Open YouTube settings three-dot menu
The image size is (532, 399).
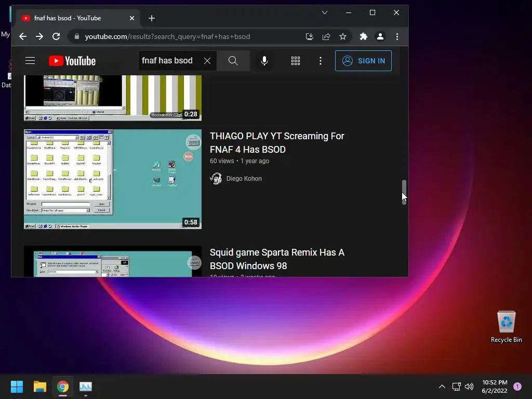[x=320, y=61]
